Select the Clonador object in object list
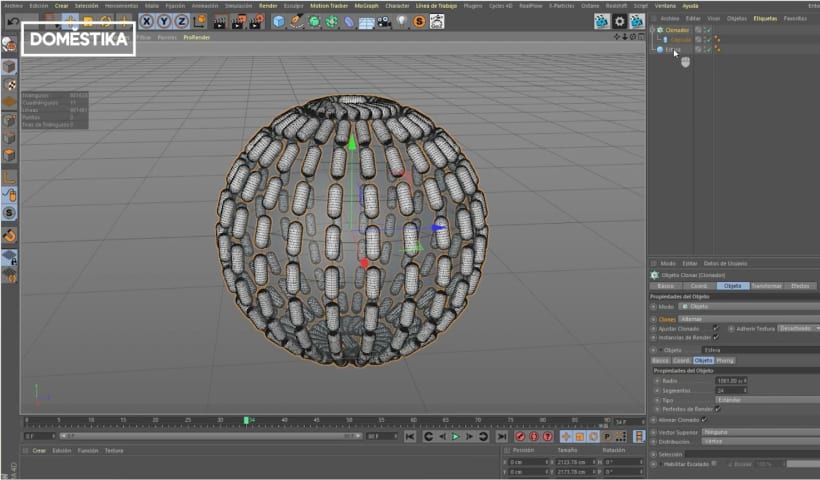The height and width of the screenshot is (480, 820). point(677,30)
